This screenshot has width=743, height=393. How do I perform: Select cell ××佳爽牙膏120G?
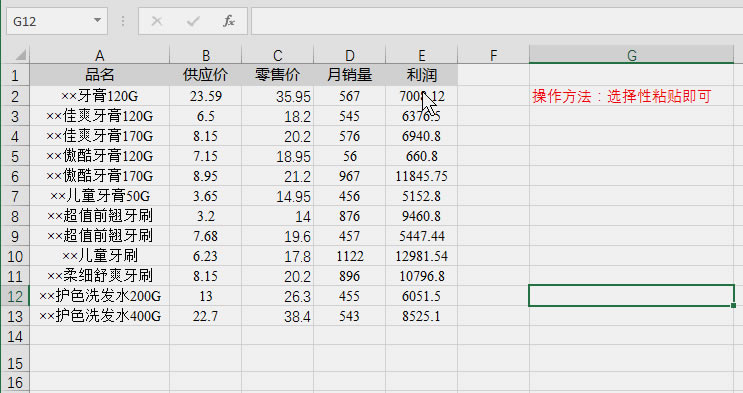click(x=100, y=116)
